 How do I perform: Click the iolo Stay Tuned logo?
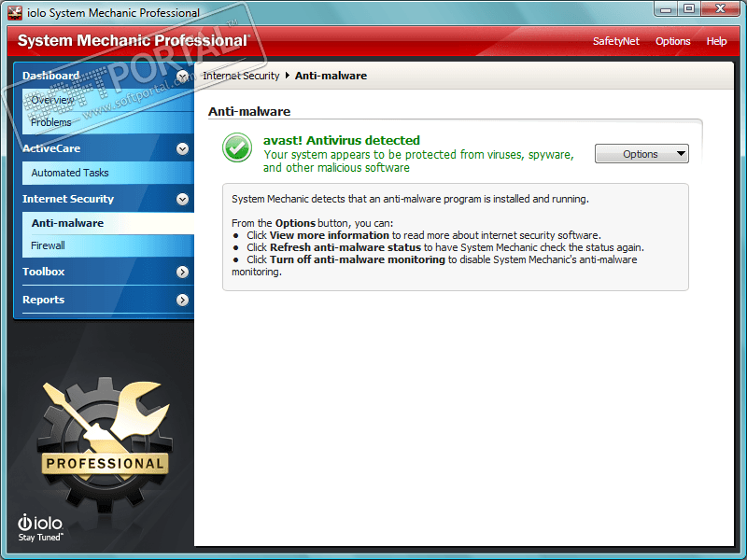click(40, 528)
